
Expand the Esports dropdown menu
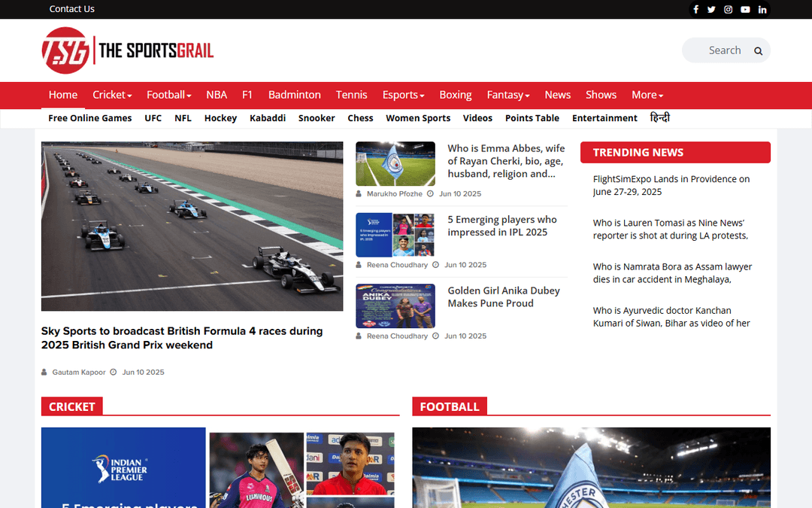(x=404, y=95)
